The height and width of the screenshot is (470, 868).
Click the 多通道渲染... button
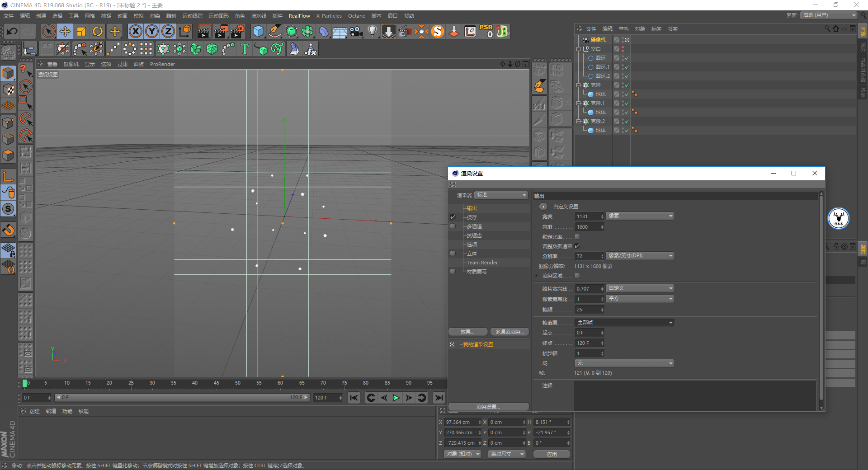[509, 332]
